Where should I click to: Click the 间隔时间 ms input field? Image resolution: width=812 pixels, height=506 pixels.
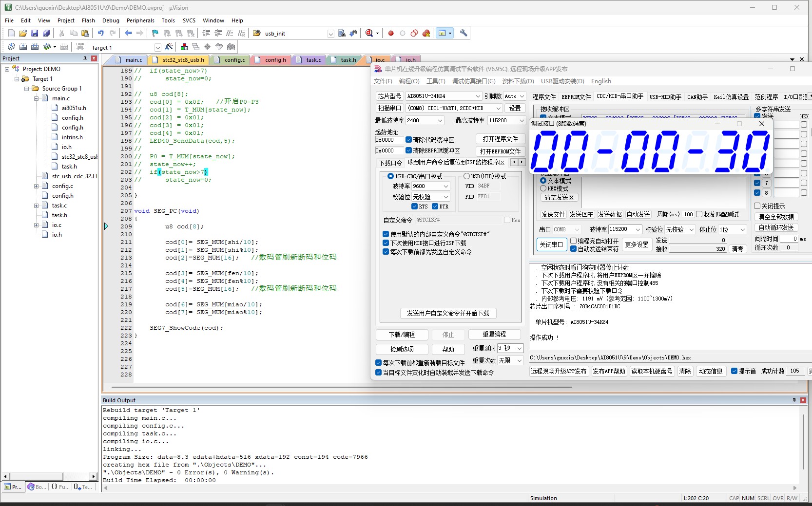(x=789, y=239)
